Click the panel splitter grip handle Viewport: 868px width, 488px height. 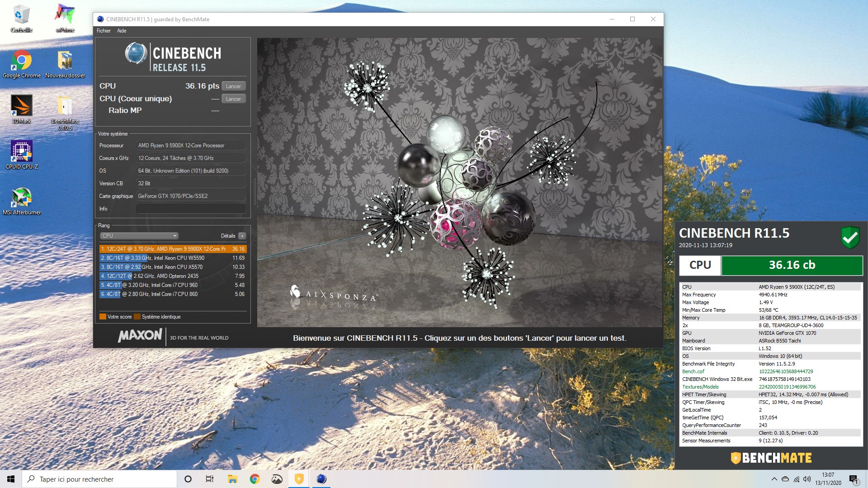(254, 192)
